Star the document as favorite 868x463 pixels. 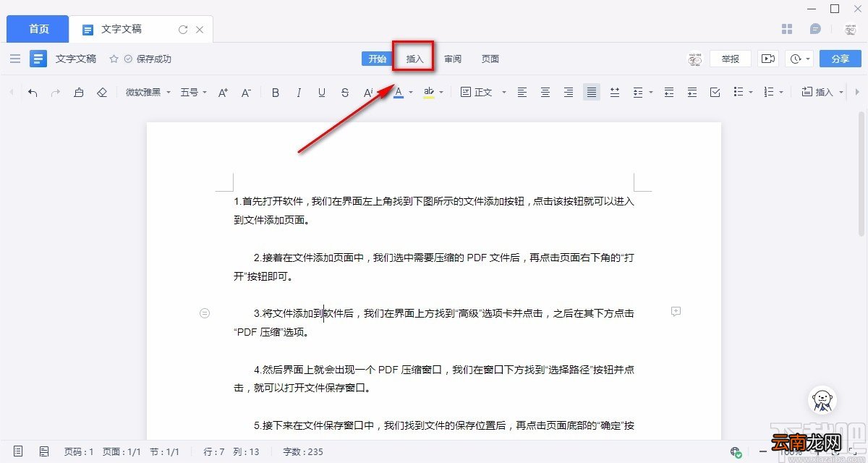tap(114, 59)
